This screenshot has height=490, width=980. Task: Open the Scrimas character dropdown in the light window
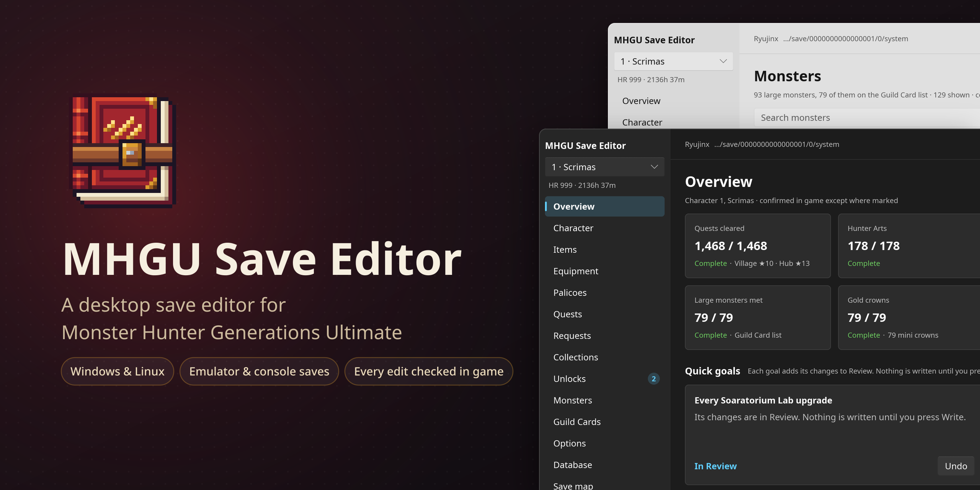tap(673, 61)
